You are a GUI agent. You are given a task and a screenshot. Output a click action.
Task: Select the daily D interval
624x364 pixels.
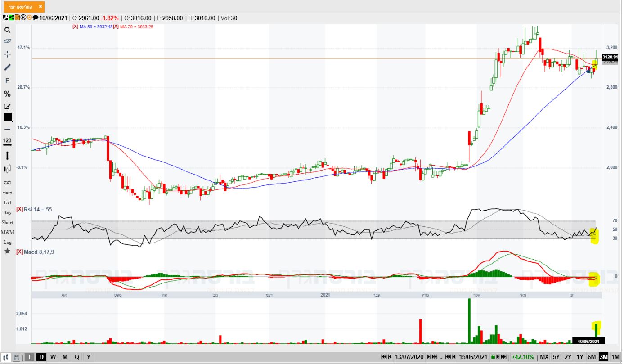click(41, 357)
